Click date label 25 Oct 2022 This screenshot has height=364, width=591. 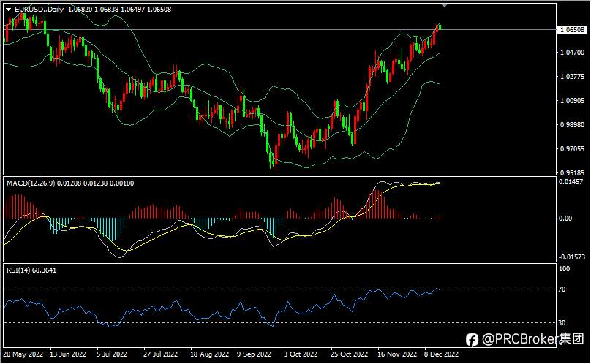tap(350, 354)
